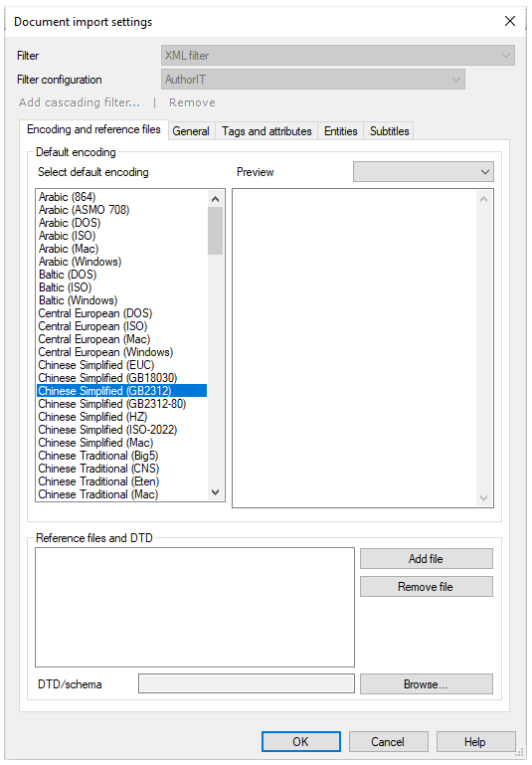The height and width of the screenshot is (765, 532).
Task: Open the Tags and attributes tab
Action: coord(266,131)
